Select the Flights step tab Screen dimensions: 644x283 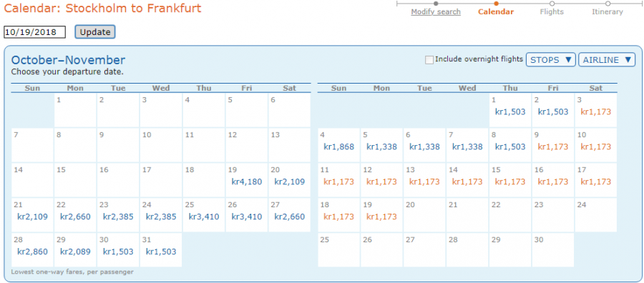pos(552,12)
